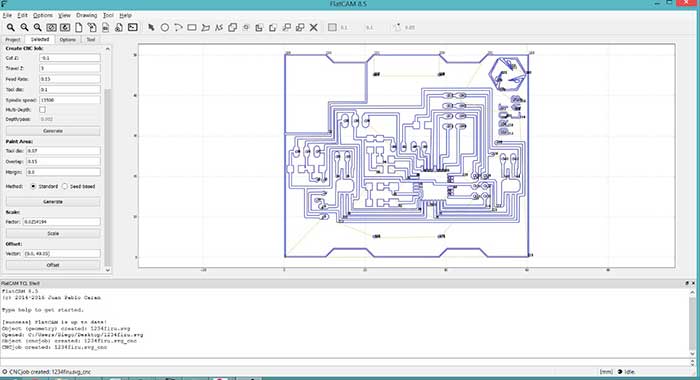700x380 pixels.
Task: Select the Add Rectangle drawing tool
Action: point(192,27)
